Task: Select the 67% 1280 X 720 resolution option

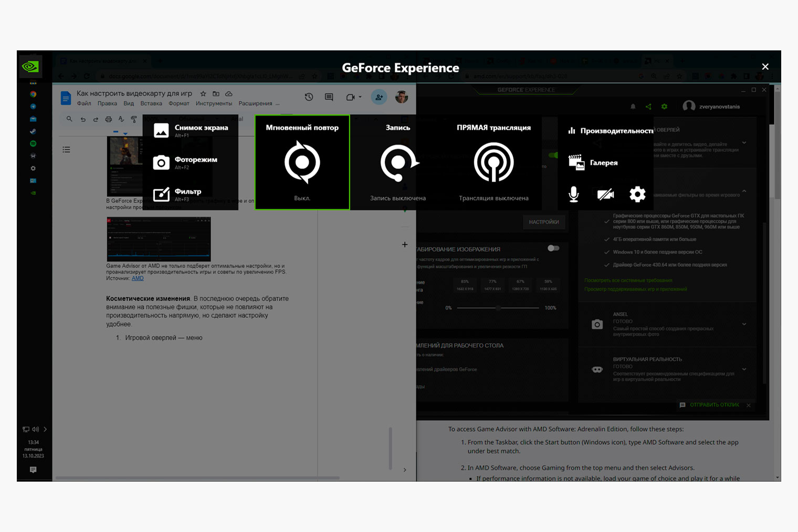Action: pos(520,285)
